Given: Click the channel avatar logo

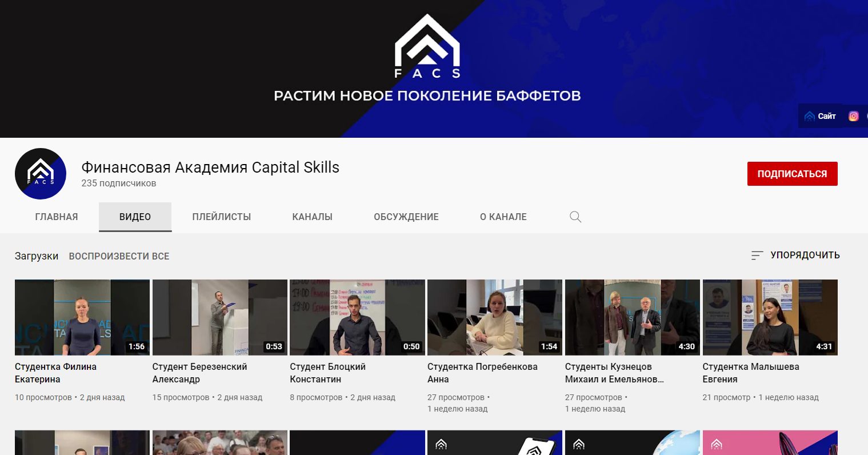Looking at the screenshot, I should [x=41, y=174].
